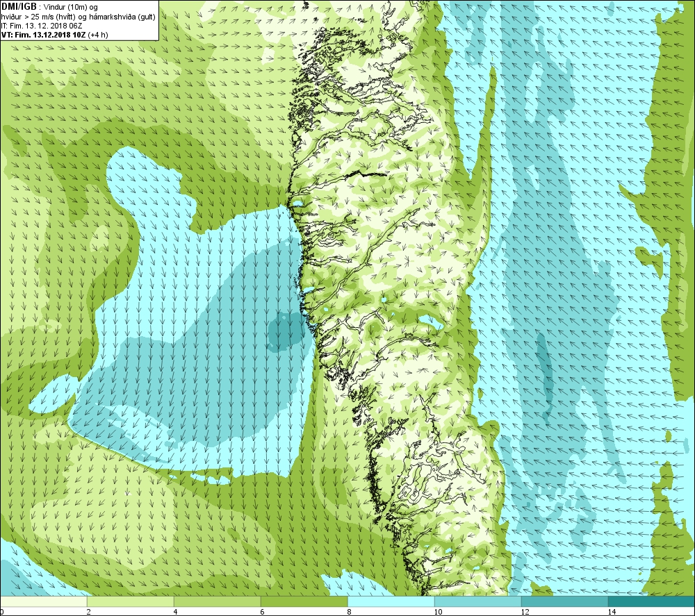Click the initial time "IT: Fim. 13. 12. 2018 06Z"

click(x=42, y=26)
